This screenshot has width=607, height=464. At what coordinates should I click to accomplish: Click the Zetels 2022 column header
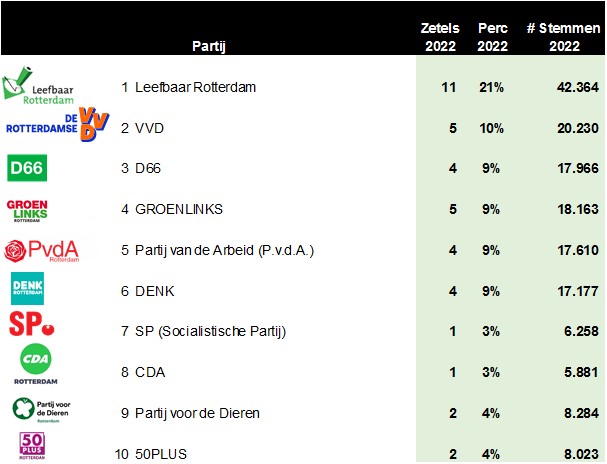click(440, 37)
